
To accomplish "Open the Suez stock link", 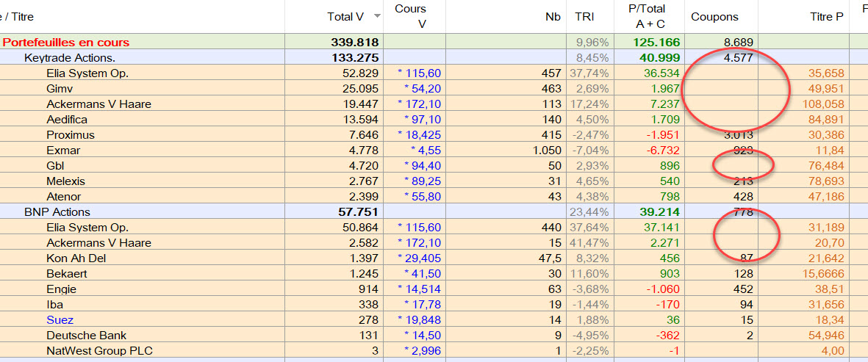I will click(60, 320).
